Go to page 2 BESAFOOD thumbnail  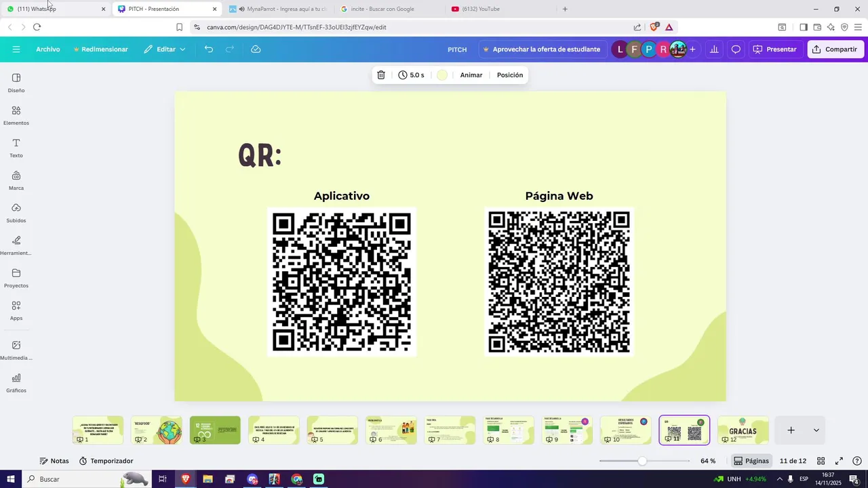pos(157,430)
